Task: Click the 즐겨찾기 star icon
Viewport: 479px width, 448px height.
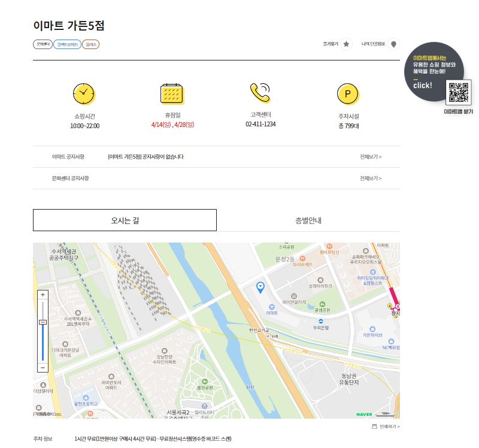Action: (346, 44)
